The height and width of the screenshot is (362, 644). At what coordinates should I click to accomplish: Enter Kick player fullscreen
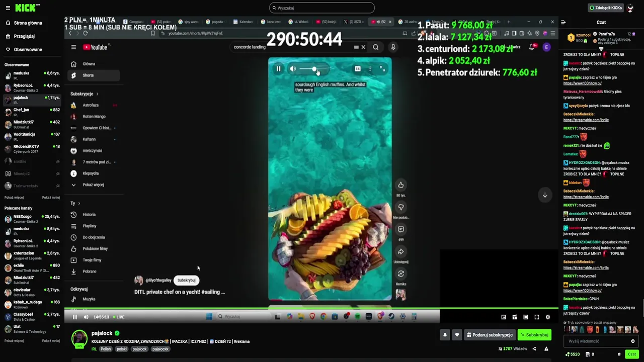(x=537, y=317)
